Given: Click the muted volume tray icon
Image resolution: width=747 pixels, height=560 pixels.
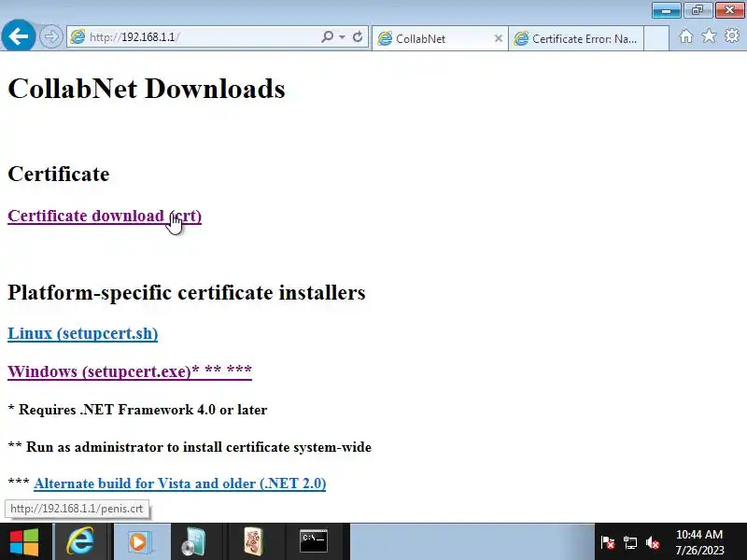Looking at the screenshot, I should [x=653, y=542].
